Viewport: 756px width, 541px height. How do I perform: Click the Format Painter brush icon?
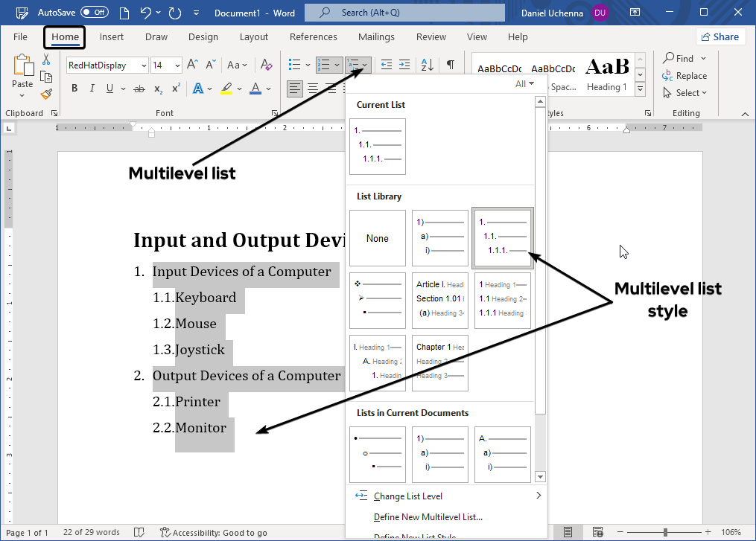pyautogui.click(x=46, y=94)
